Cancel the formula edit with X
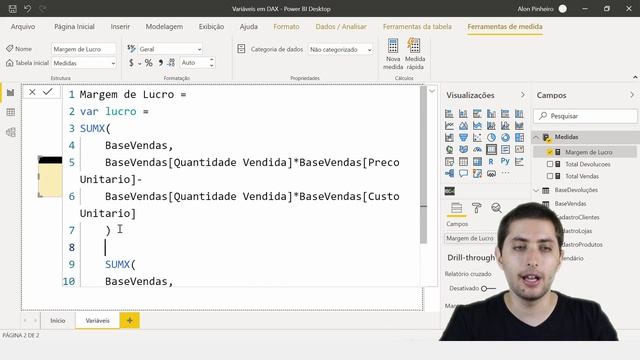Viewport: 640px width, 360px height. coord(32,92)
